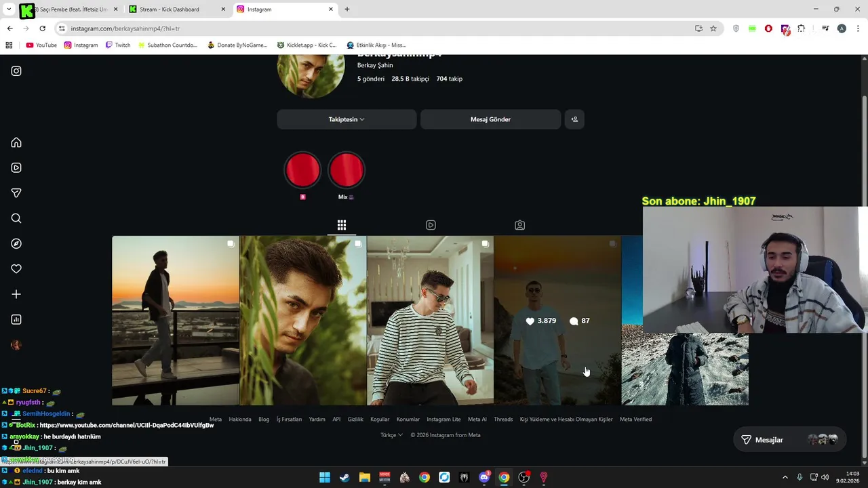
Task: Open the first red story highlight
Action: pos(302,170)
